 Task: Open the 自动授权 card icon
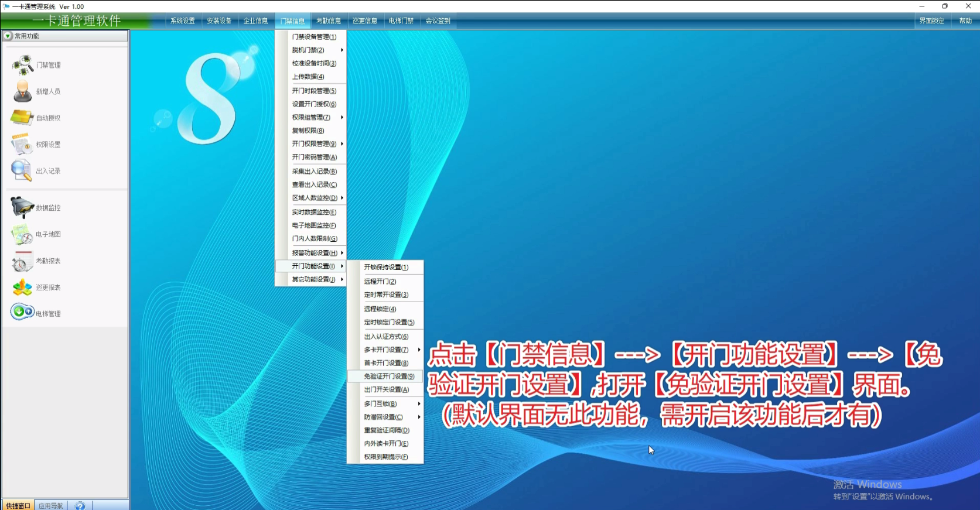pos(22,118)
